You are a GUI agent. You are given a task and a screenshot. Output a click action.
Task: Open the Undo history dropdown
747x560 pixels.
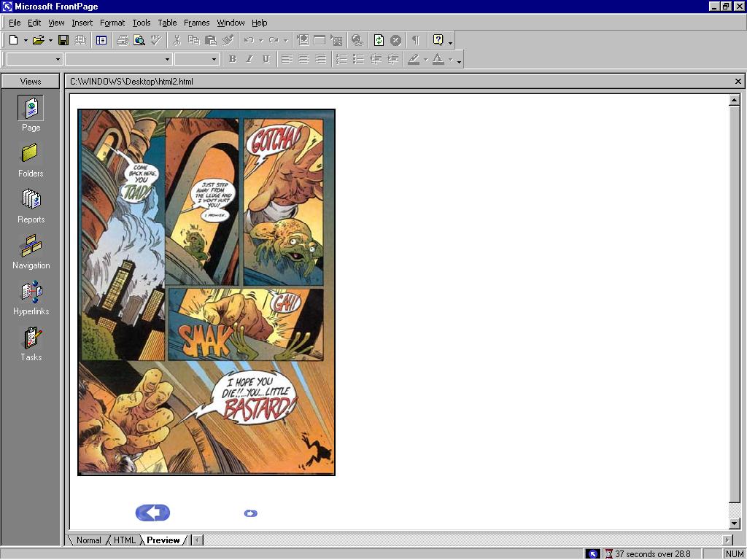(x=260, y=41)
